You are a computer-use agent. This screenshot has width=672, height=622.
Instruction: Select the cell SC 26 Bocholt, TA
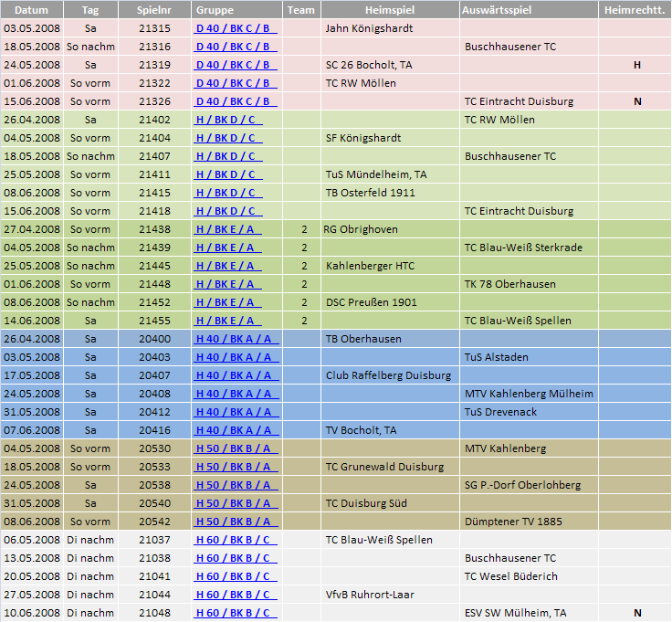[390, 65]
